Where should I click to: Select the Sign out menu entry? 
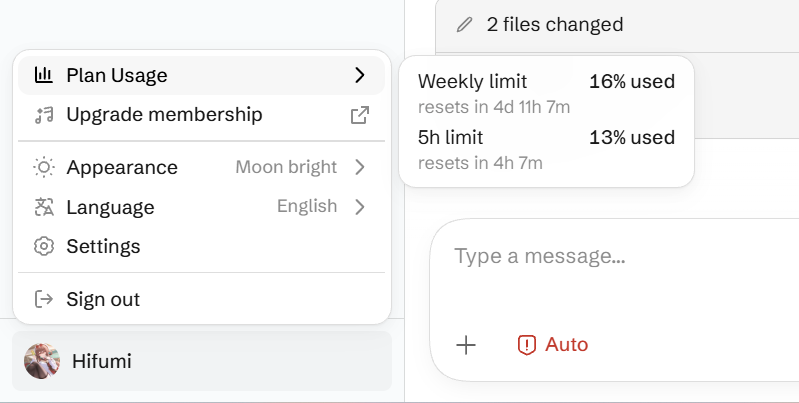tap(201, 299)
